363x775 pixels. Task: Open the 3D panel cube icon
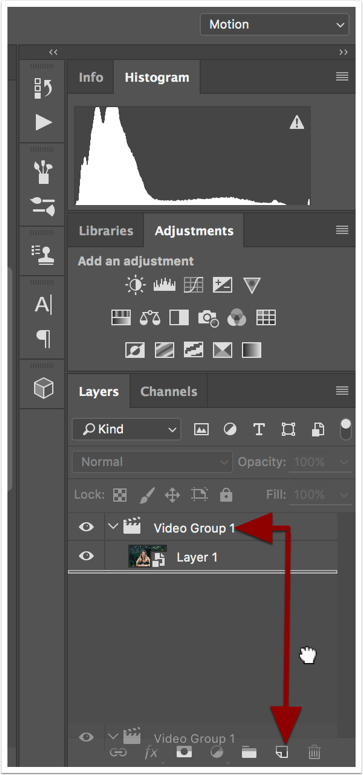44,388
